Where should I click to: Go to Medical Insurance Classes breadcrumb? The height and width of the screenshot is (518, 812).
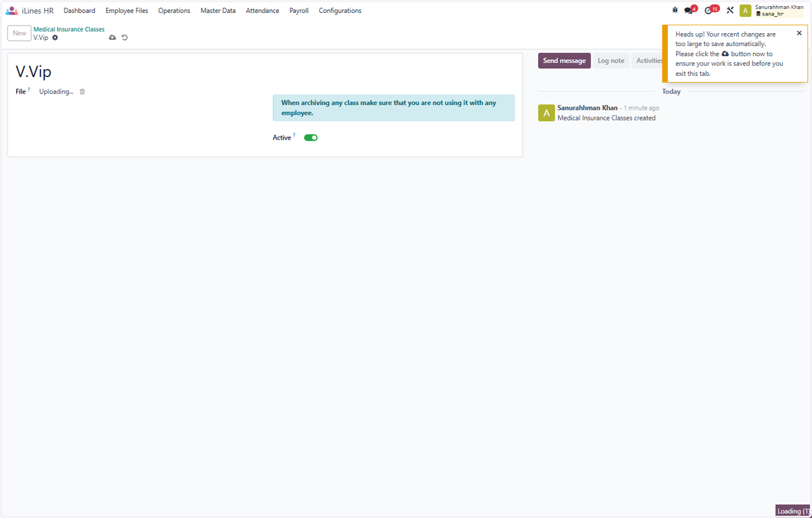pyautogui.click(x=69, y=29)
